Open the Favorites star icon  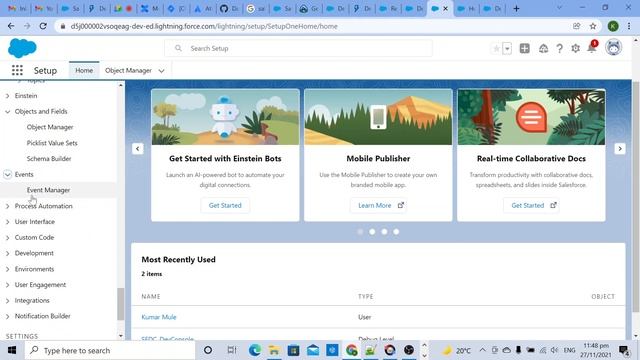(496, 49)
